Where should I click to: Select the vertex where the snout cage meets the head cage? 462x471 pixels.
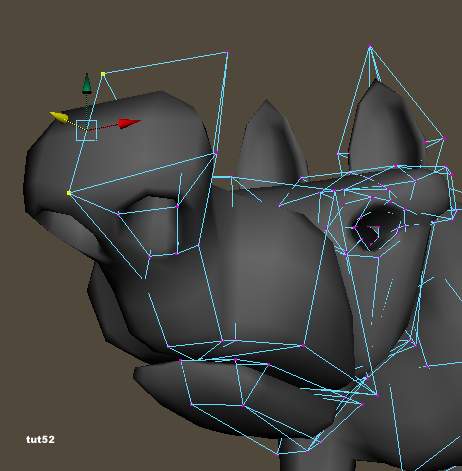pos(215,154)
